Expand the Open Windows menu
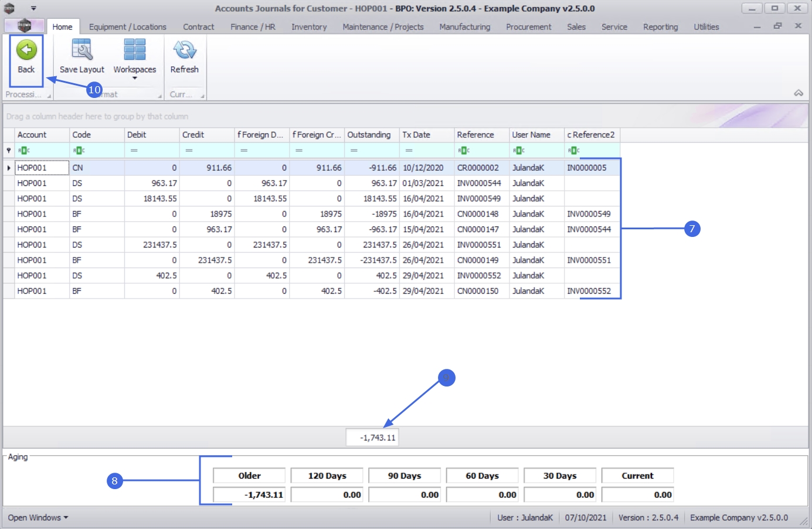The height and width of the screenshot is (529, 812). click(x=38, y=517)
